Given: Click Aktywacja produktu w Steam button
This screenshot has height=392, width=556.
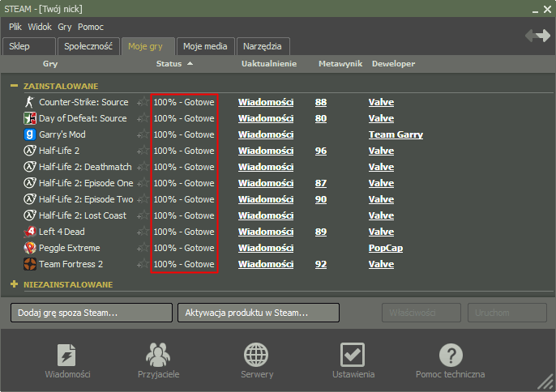Looking at the screenshot, I should 259,313.
